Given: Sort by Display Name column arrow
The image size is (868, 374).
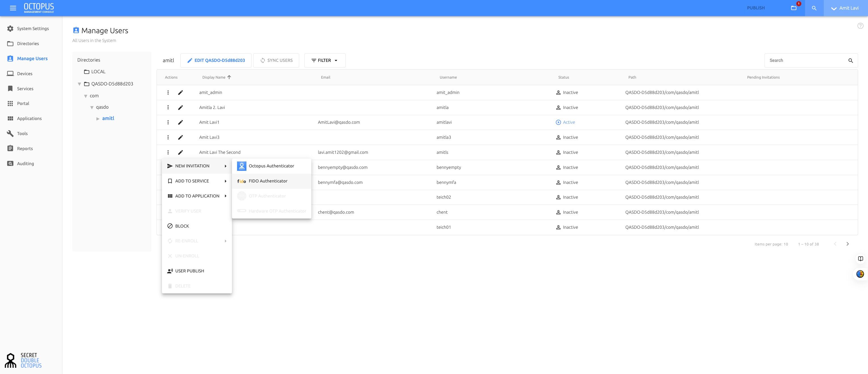Looking at the screenshot, I should 229,77.
